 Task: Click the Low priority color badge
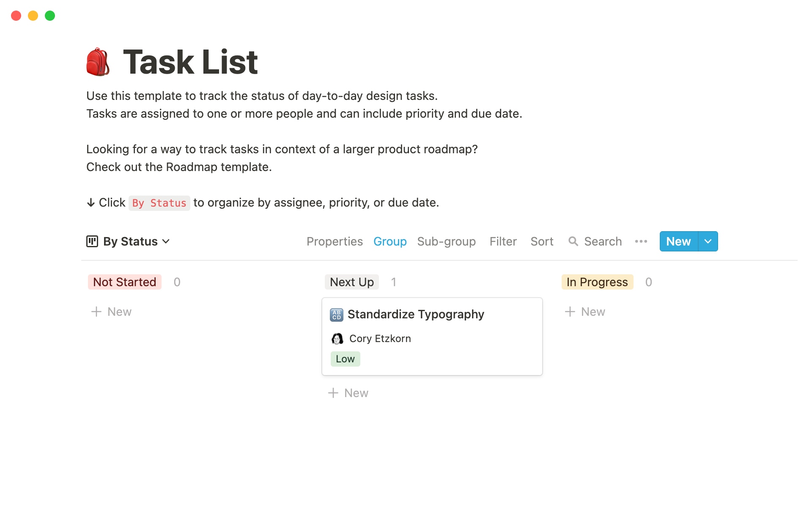click(345, 359)
